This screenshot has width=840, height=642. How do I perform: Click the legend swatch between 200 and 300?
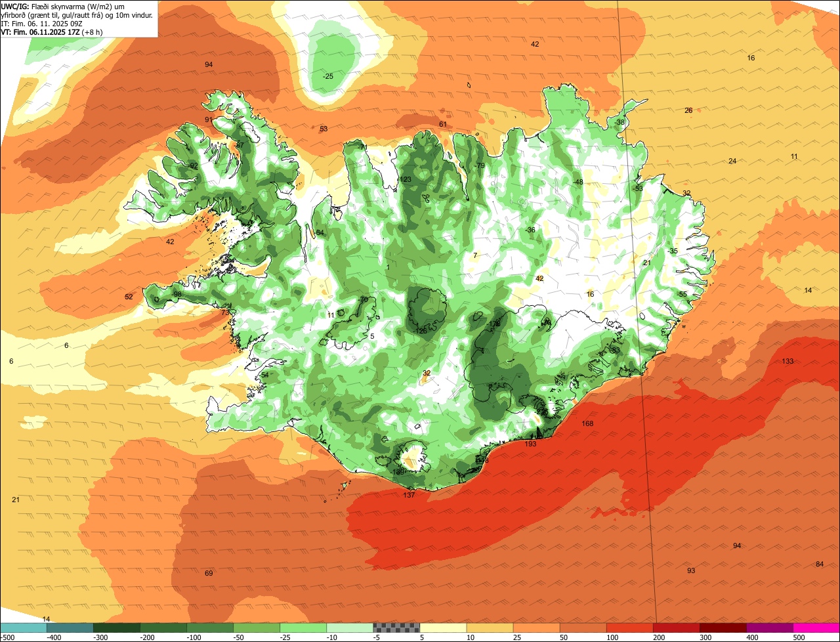click(676, 628)
